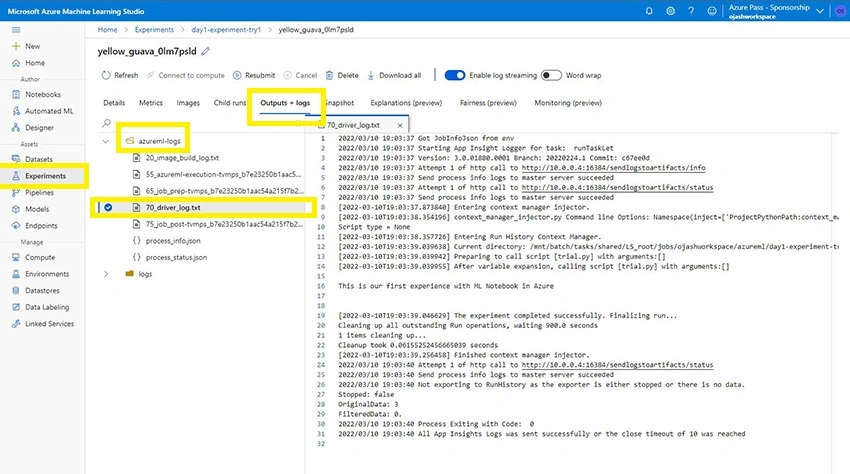Click the help question mark icon
Viewport: 850px width, 474px height.
click(691, 11)
